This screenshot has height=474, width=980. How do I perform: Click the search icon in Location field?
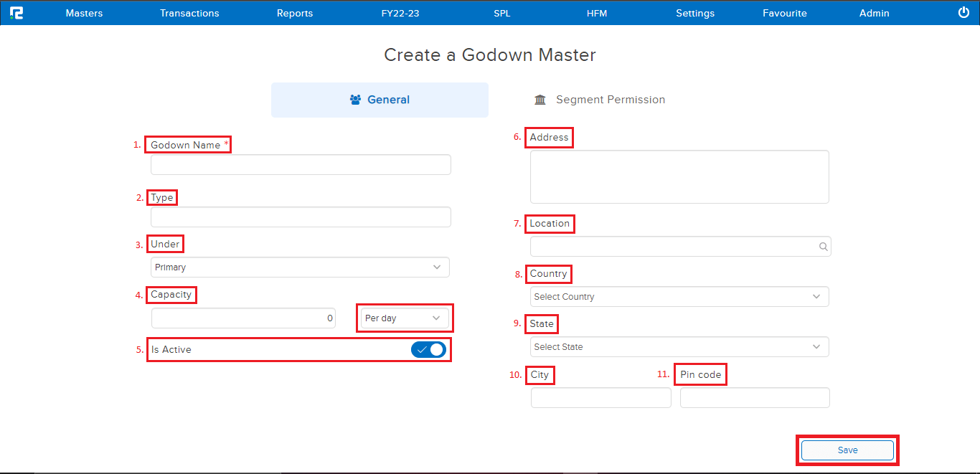coord(823,247)
